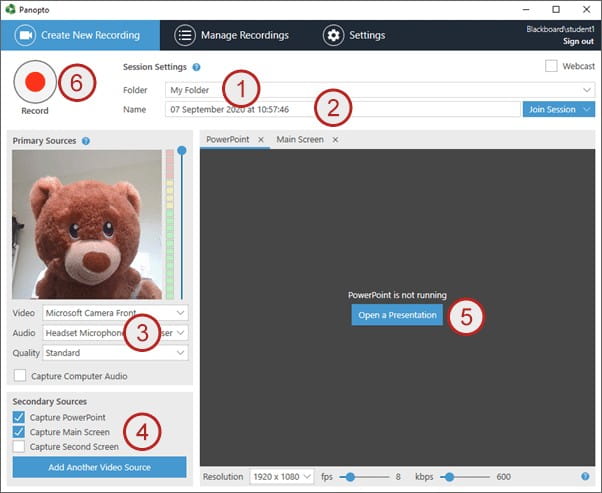Check Capture Second Screen
This screenshot has width=602, height=493.
[x=18, y=446]
